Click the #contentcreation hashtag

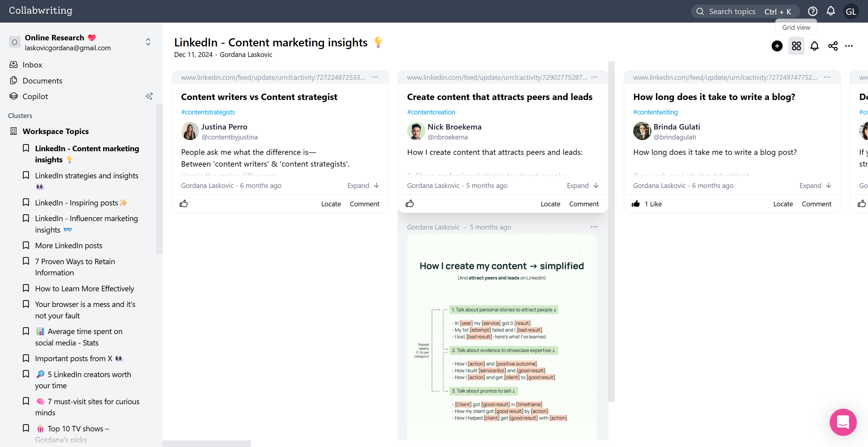pos(431,112)
